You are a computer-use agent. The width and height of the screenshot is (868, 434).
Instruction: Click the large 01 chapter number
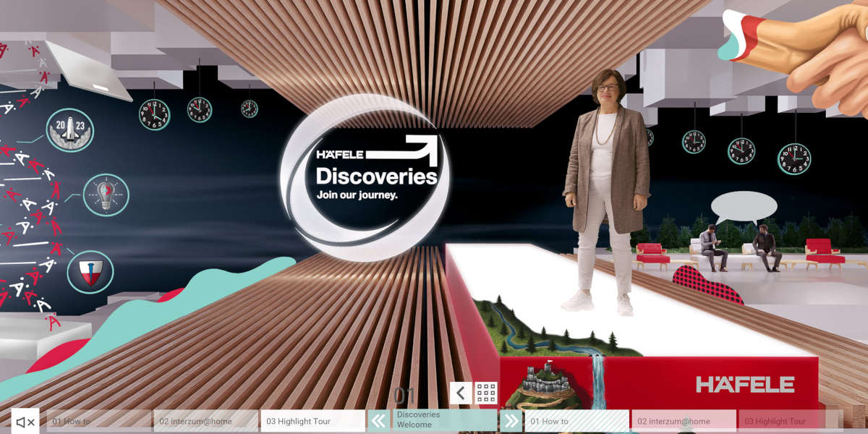pos(405,396)
